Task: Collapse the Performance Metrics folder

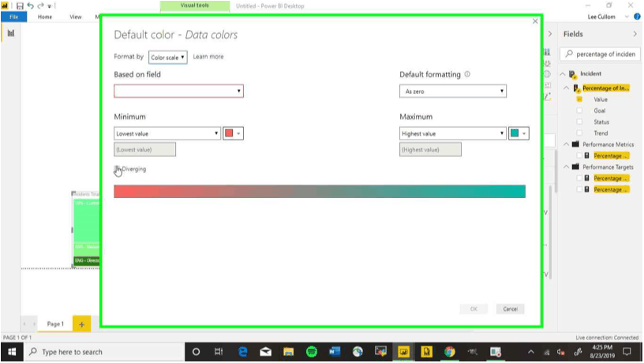Action: pos(567,144)
